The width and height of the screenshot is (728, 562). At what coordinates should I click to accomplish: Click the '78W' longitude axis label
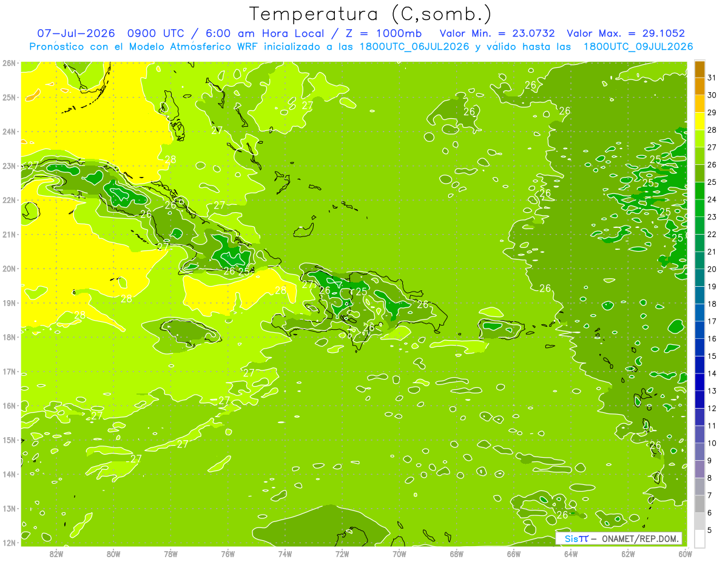click(x=170, y=554)
